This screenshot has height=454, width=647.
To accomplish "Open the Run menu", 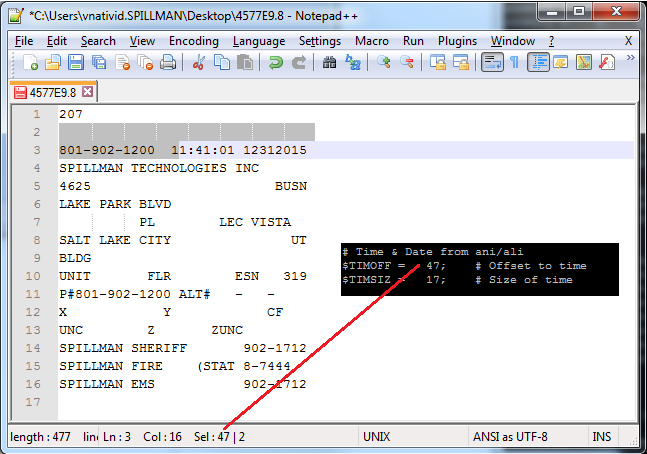I will [413, 41].
